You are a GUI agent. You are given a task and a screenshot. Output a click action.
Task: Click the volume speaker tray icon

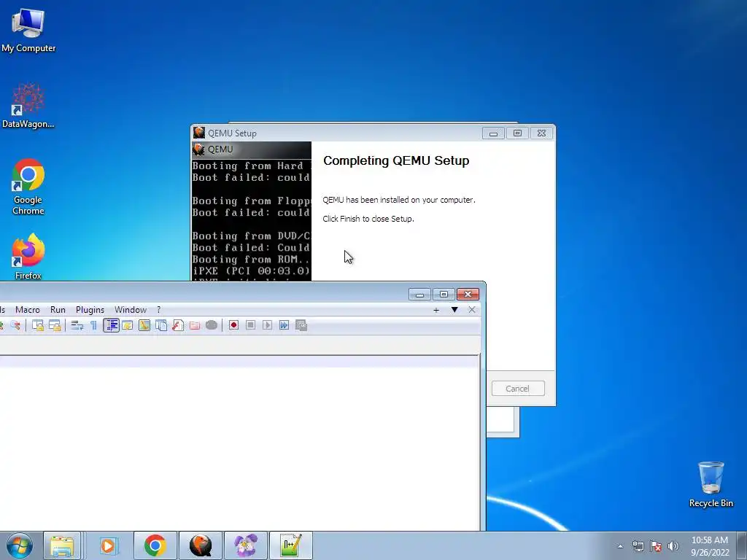click(673, 546)
